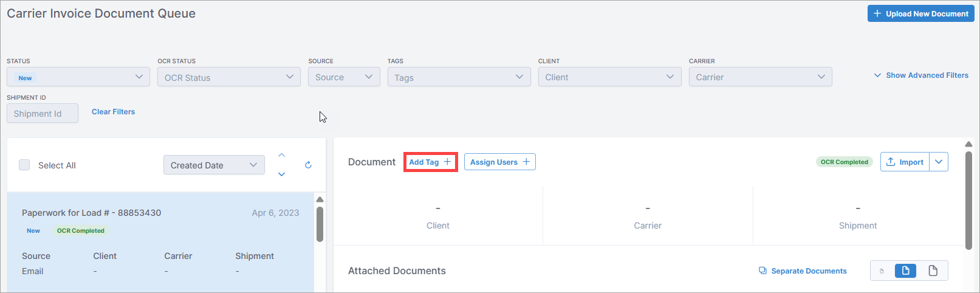The image size is (980, 293).
Task: Click the New tag on Paperwork list item
Action: [x=33, y=231]
